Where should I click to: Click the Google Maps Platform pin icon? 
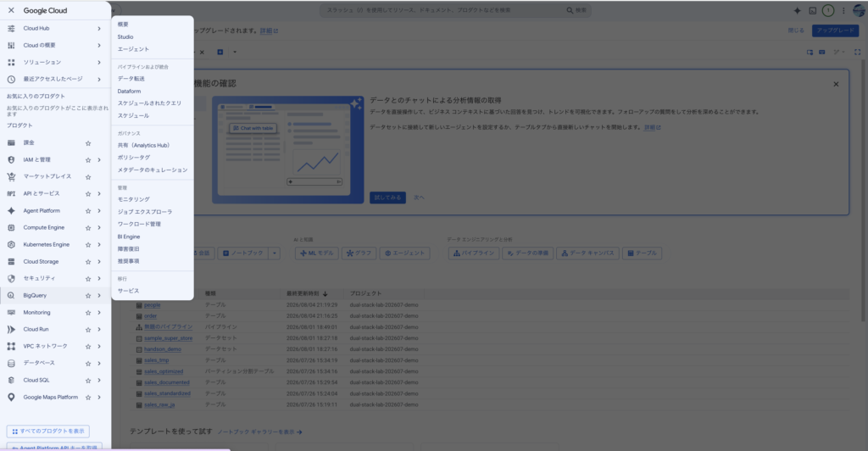[x=11, y=398]
